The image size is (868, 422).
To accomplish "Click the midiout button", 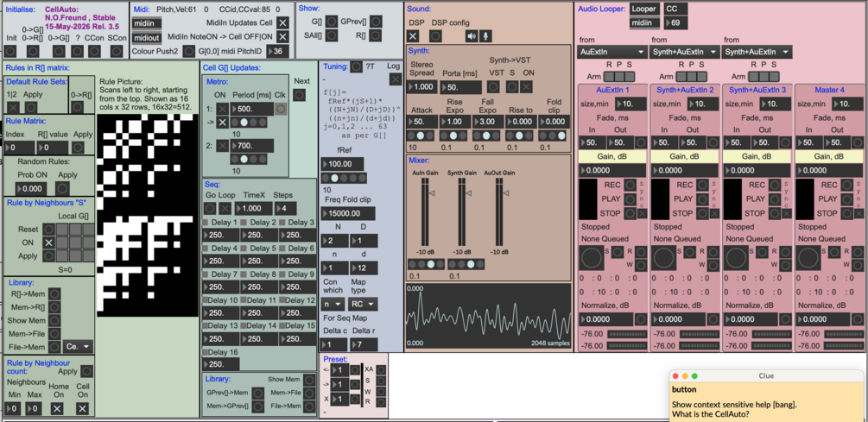I will pyautogui.click(x=147, y=37).
